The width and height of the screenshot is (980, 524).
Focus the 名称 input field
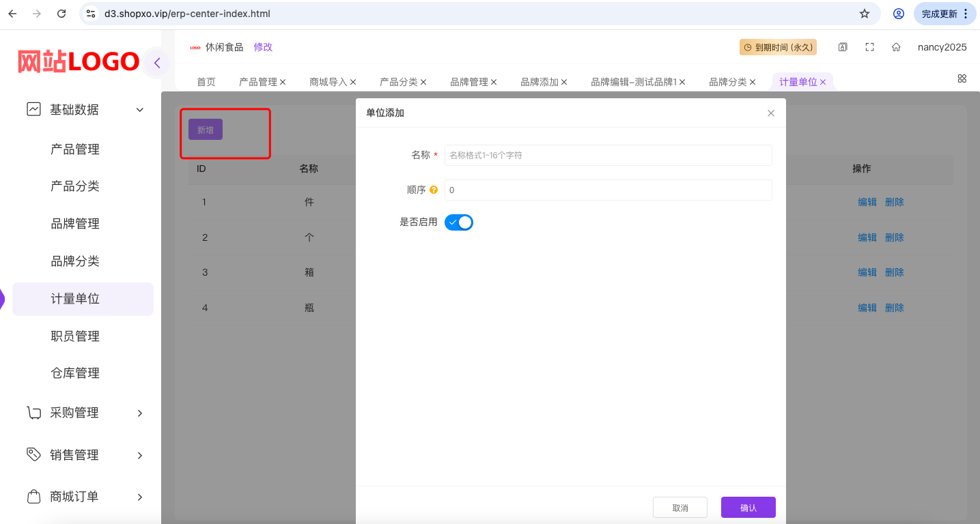[608, 155]
